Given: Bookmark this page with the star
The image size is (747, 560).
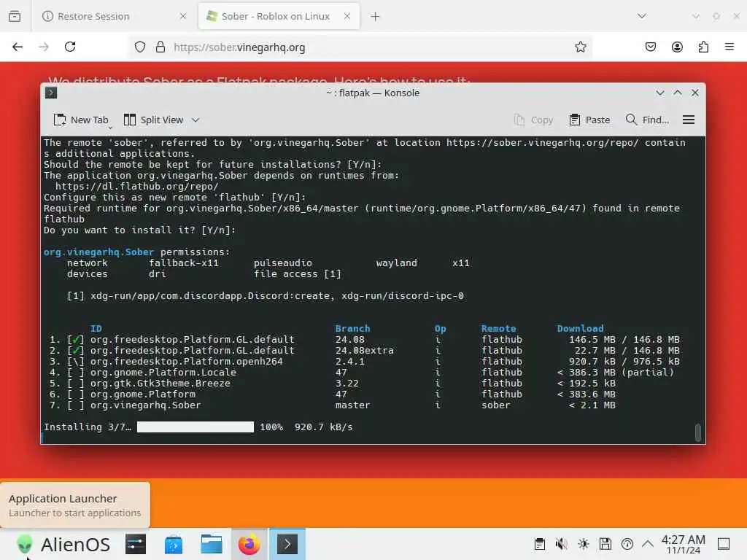Looking at the screenshot, I should (x=580, y=47).
